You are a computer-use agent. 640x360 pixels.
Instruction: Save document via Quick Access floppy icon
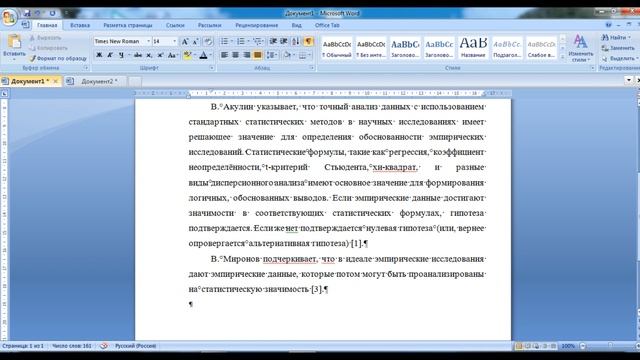tap(27, 13)
